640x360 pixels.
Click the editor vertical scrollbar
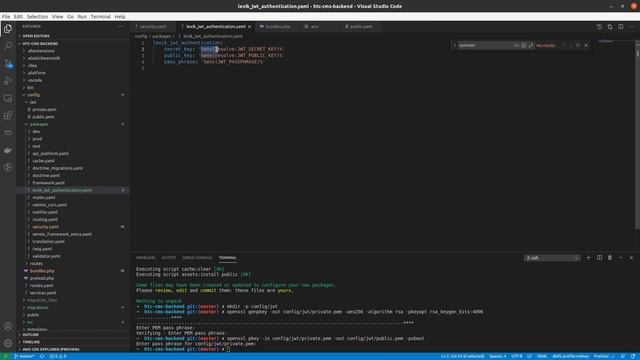point(638,135)
